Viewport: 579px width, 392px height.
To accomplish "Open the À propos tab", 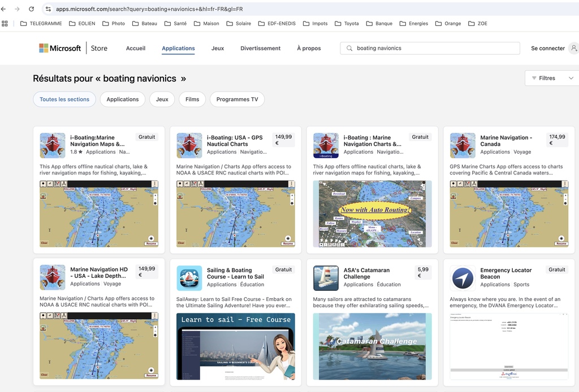I will [309, 49].
